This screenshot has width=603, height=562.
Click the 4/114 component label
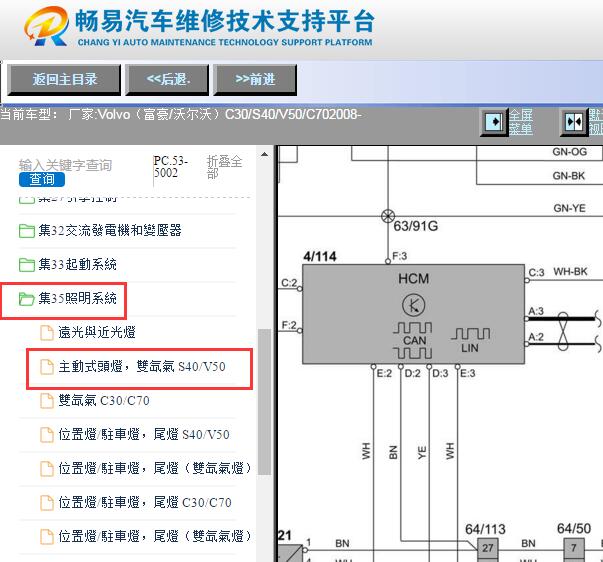point(320,256)
